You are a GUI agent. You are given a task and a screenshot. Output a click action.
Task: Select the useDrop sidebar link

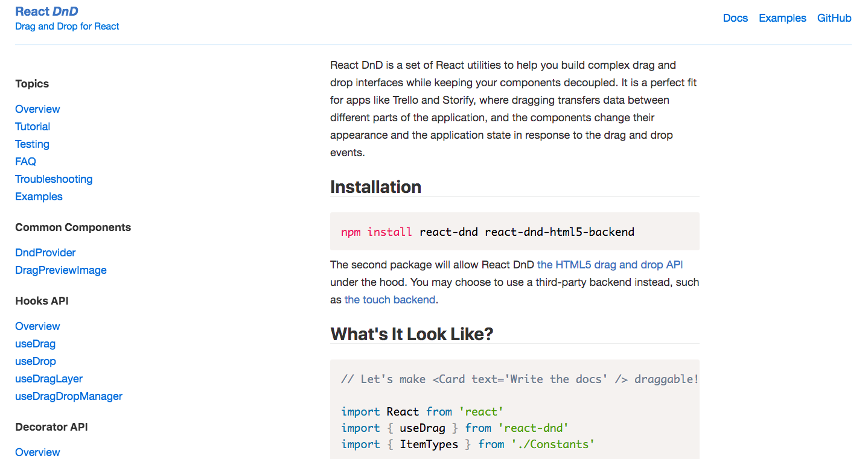(x=36, y=361)
